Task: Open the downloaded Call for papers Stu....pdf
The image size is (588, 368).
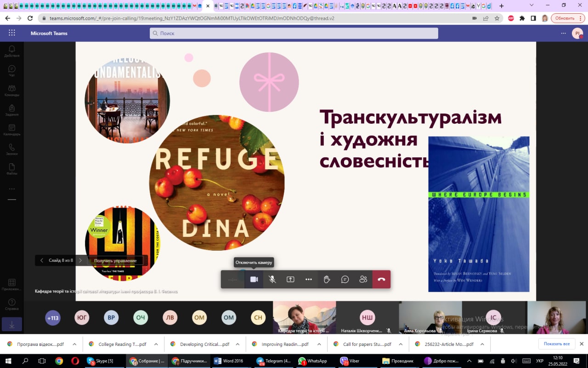Action: 363,344
